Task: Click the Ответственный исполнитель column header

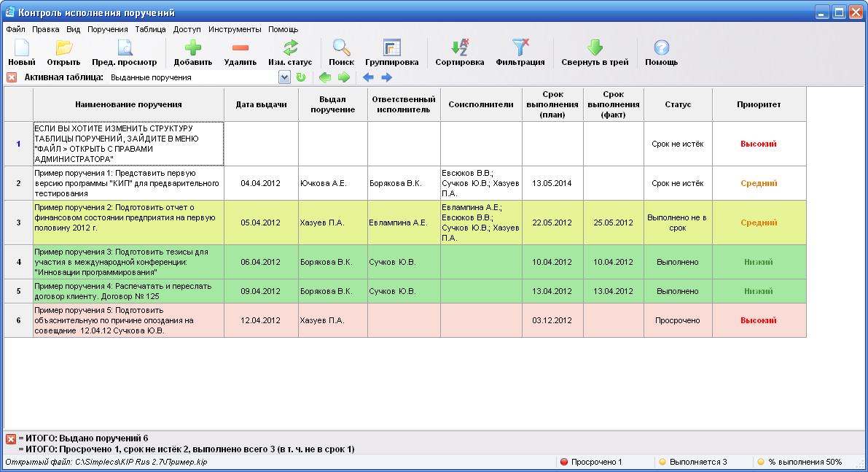Action: click(x=404, y=104)
